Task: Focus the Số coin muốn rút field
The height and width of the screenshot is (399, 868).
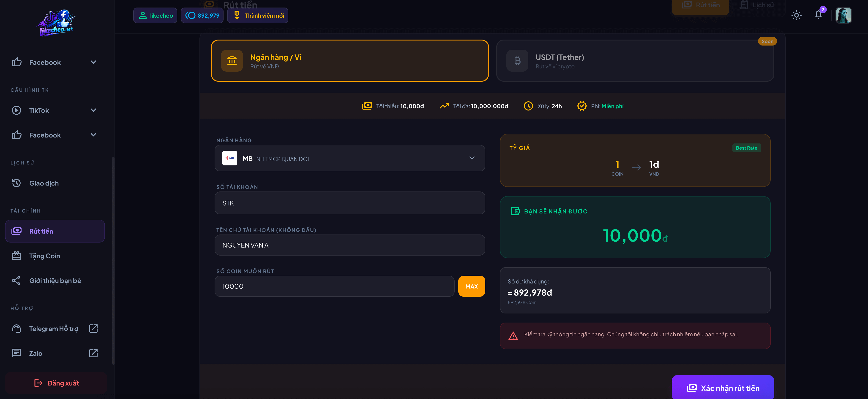Action: 334,286
